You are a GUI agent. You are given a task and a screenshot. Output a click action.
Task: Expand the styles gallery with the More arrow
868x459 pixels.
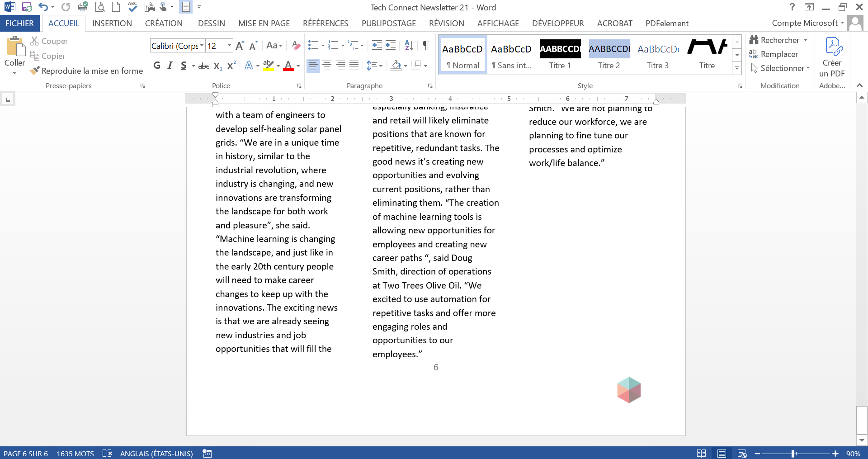[737, 68]
